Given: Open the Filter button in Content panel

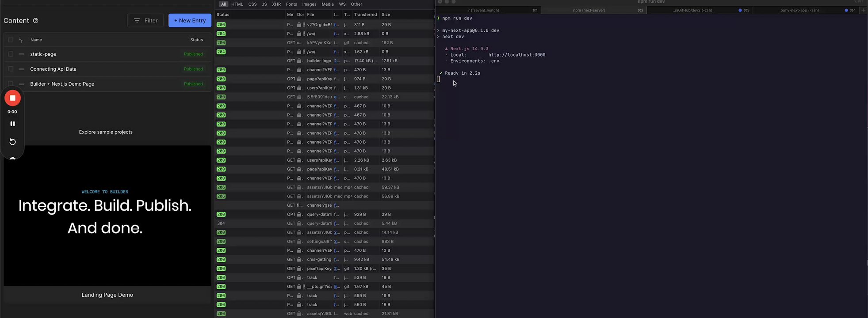Looking at the screenshot, I should 145,20.
